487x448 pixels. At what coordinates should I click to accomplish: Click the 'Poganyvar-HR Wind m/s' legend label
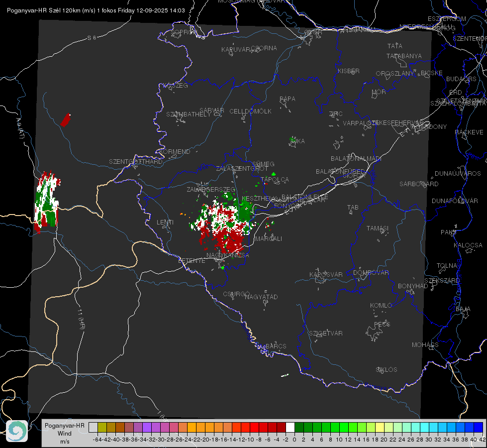point(64,434)
